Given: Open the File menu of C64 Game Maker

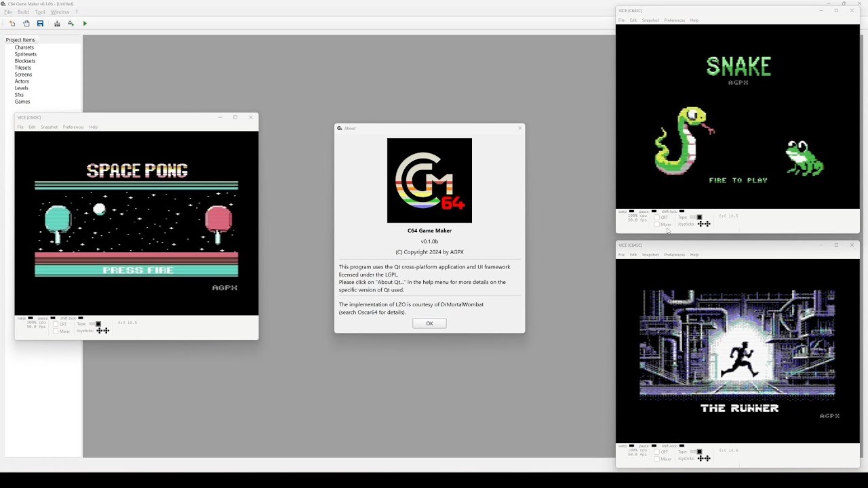Looking at the screenshot, I should point(8,12).
